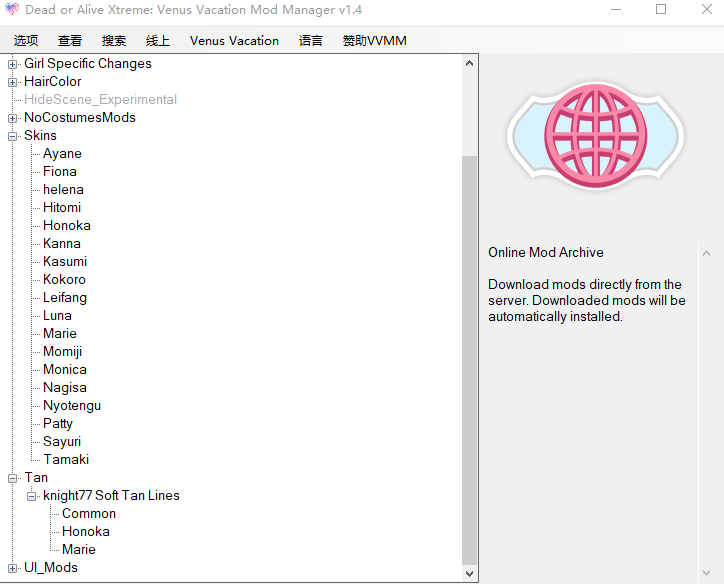Select the Tamaki skin entry

(66, 460)
